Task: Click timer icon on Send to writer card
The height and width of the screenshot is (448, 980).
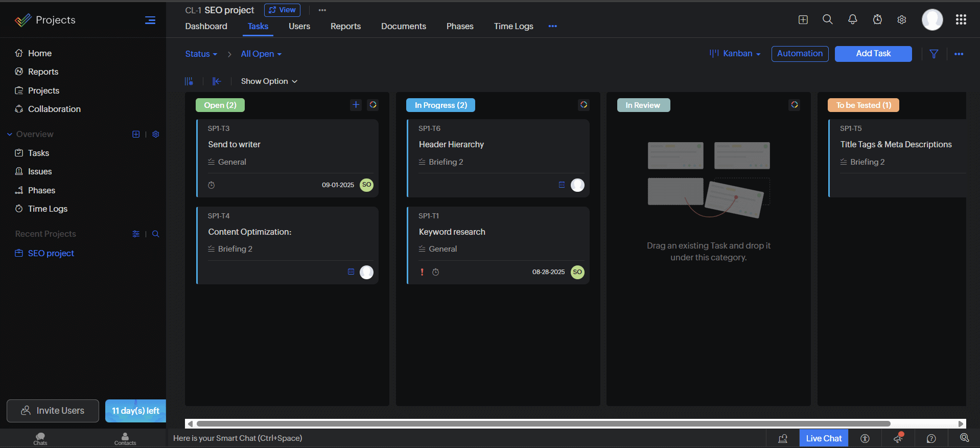Action: point(212,185)
